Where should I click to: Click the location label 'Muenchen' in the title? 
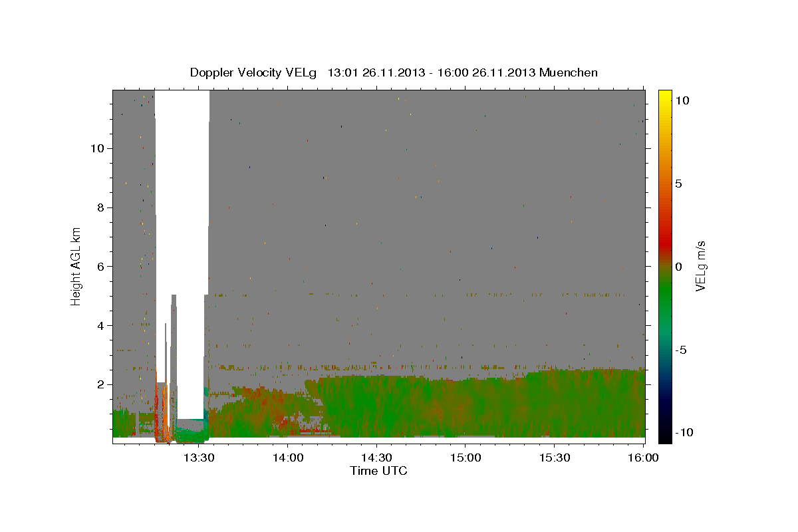point(569,72)
